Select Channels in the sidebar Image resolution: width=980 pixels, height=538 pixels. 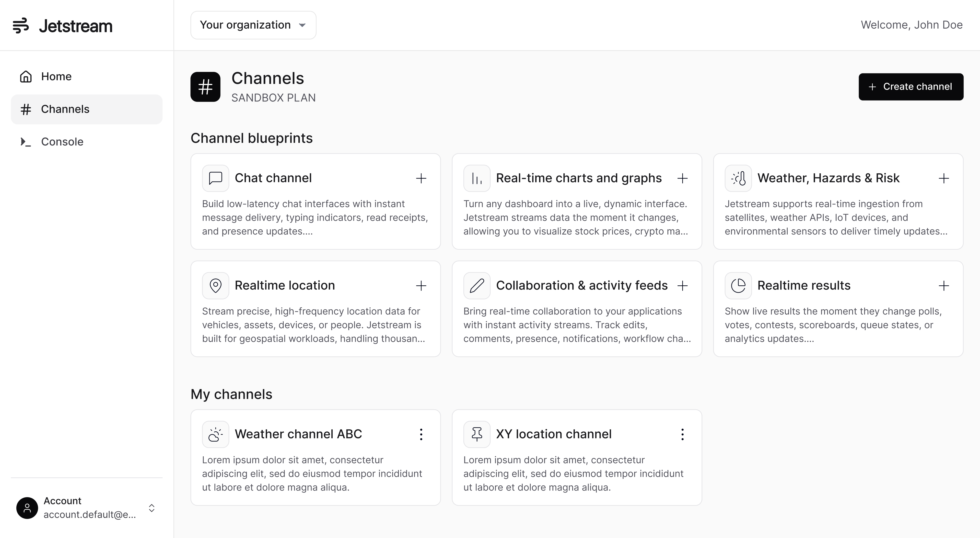(x=87, y=109)
